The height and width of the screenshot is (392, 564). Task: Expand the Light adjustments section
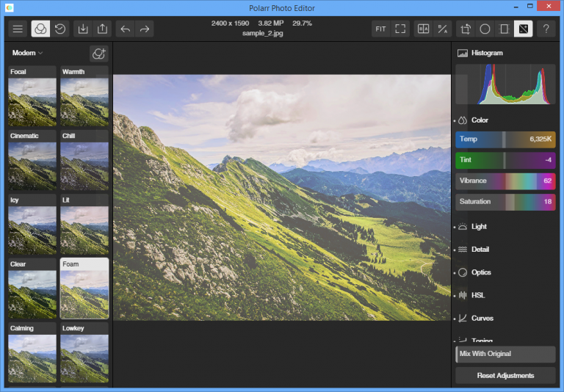point(479,227)
